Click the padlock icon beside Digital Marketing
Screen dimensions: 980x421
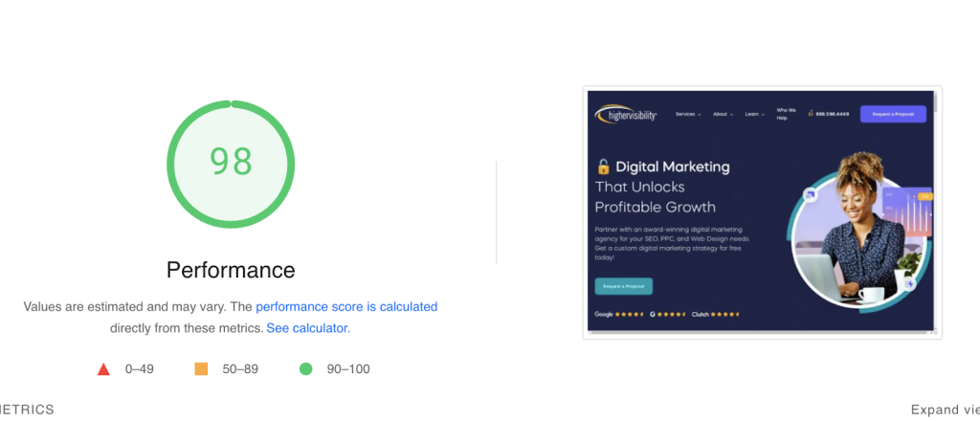603,166
